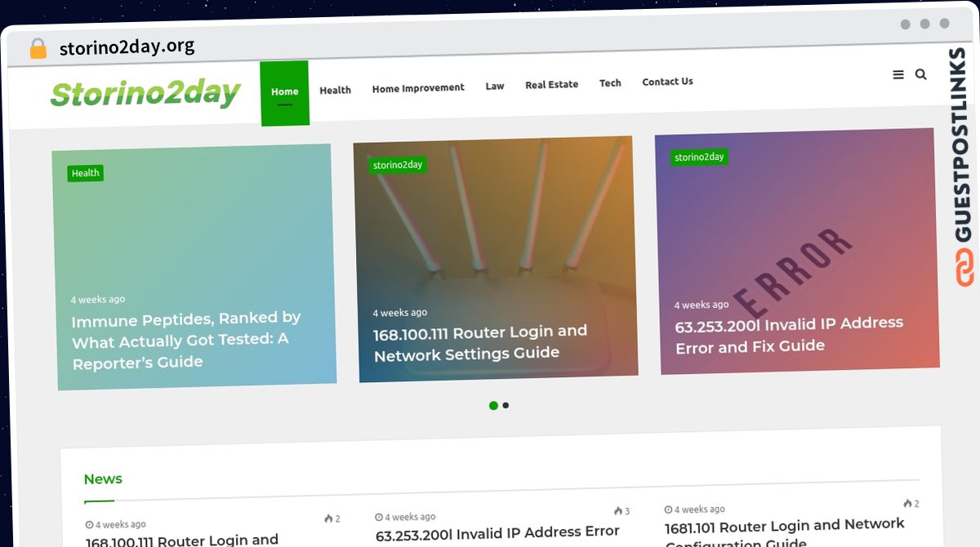This screenshot has width=980, height=547.
Task: Open Immune Peptides Reporter's Guide article
Action: click(186, 340)
